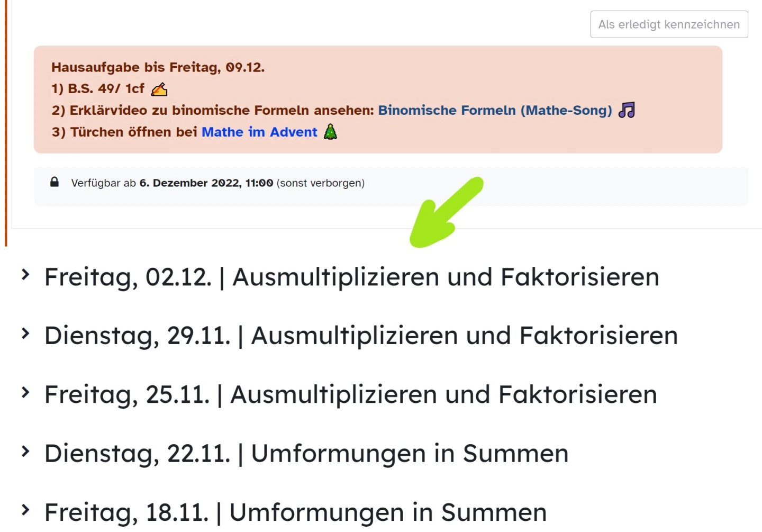Click the Christmas tree icon
762x532 pixels.
(x=330, y=132)
